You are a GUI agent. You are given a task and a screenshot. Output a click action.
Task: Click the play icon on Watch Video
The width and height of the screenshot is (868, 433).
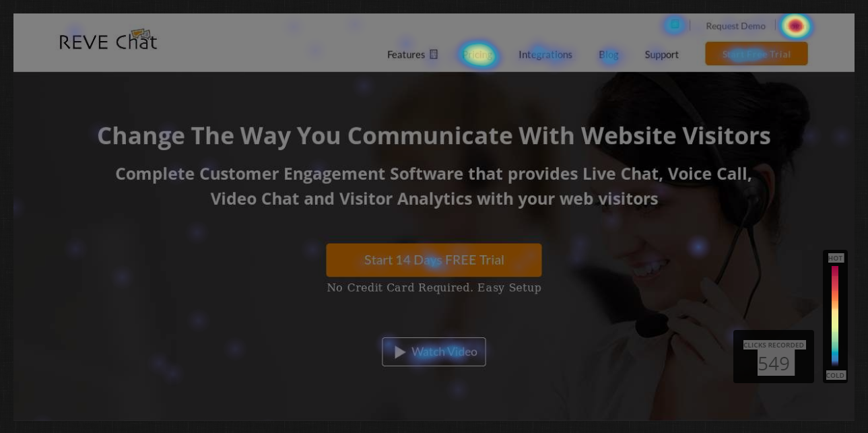click(x=400, y=352)
